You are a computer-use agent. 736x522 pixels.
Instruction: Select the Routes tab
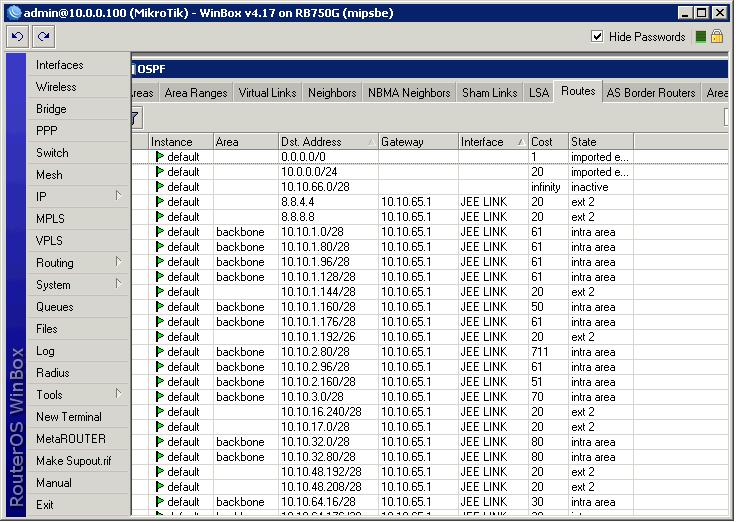578,91
